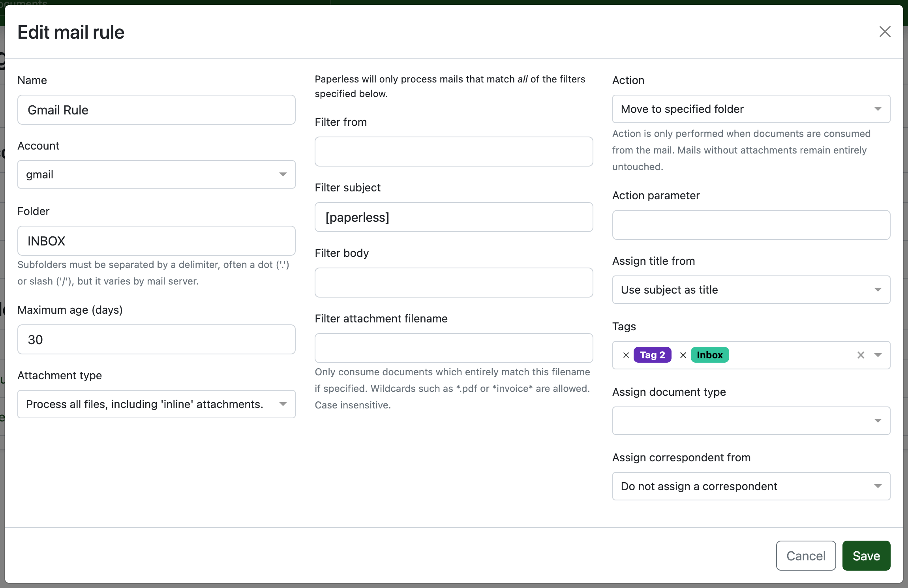The height and width of the screenshot is (588, 908).
Task: Open Assign document type dropdown
Action: [x=751, y=421]
